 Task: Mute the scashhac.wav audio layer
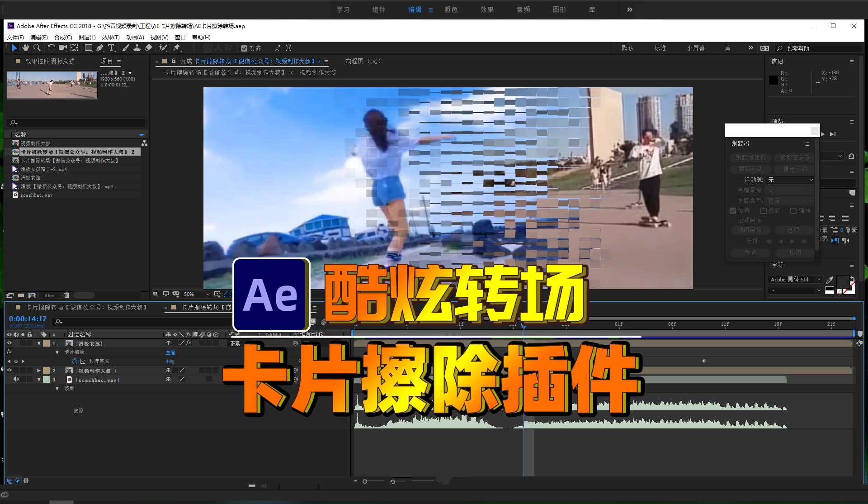click(x=16, y=379)
